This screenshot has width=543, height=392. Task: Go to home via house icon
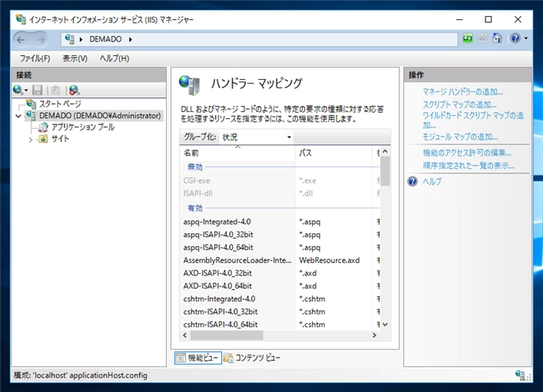pos(497,38)
